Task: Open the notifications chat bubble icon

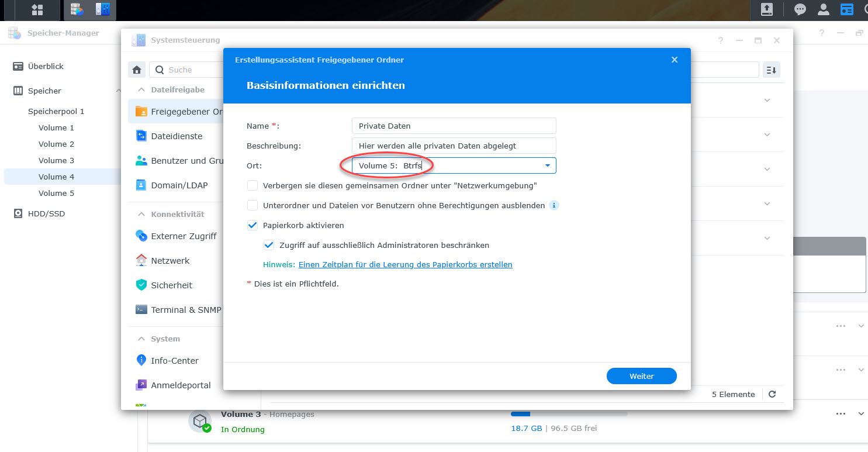Action: [800, 9]
